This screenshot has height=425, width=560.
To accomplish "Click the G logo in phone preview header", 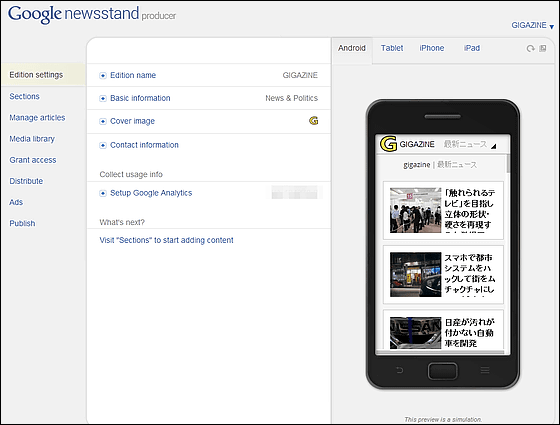I will [388, 144].
